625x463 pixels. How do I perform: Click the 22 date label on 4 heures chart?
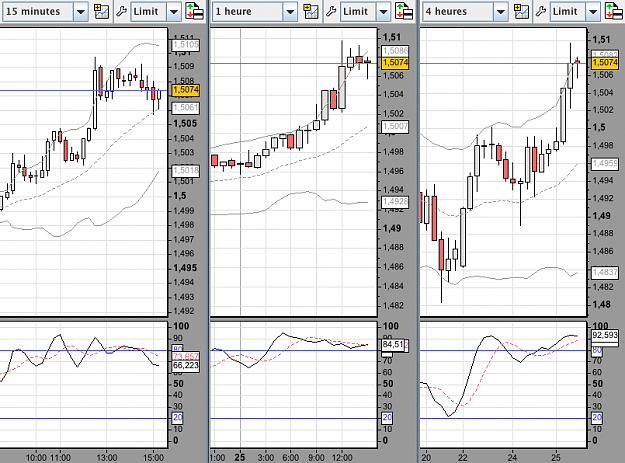tap(463, 457)
